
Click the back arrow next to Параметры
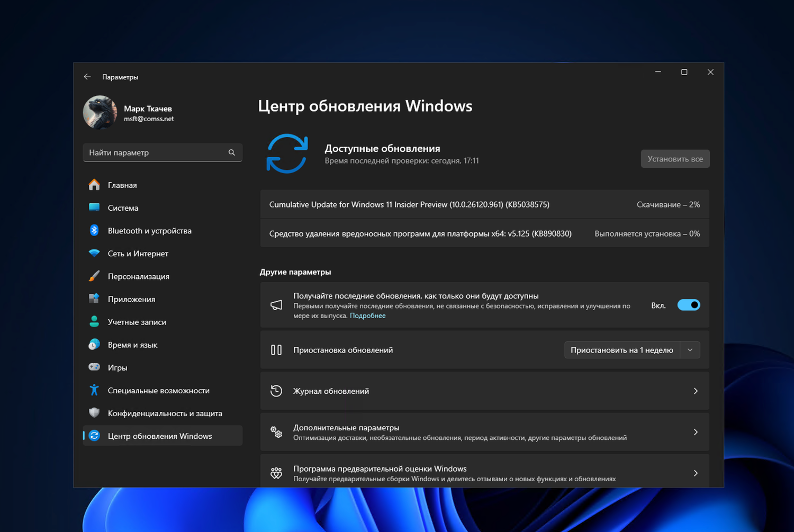(87, 77)
